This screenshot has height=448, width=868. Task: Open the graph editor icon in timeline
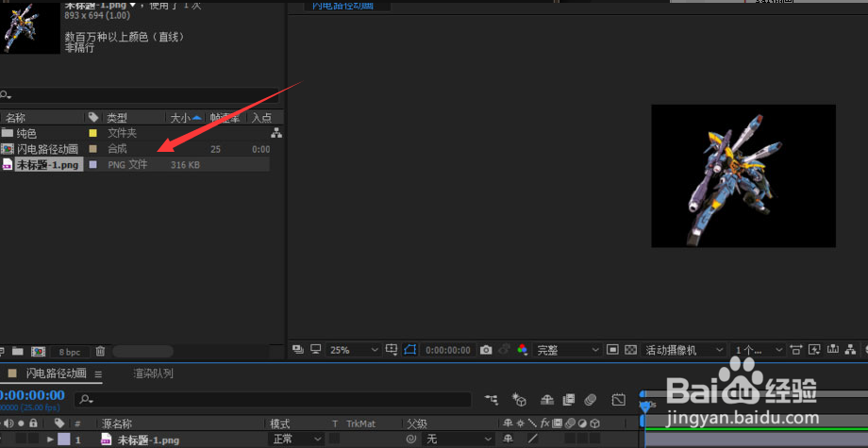[618, 399]
